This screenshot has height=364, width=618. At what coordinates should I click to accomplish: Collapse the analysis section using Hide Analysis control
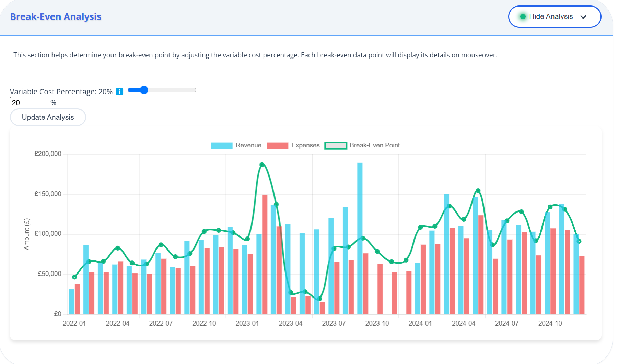tap(555, 16)
